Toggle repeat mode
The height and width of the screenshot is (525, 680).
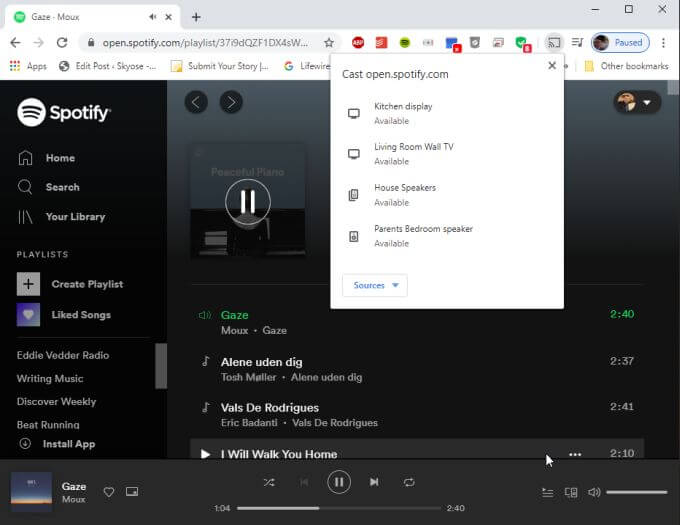(409, 482)
